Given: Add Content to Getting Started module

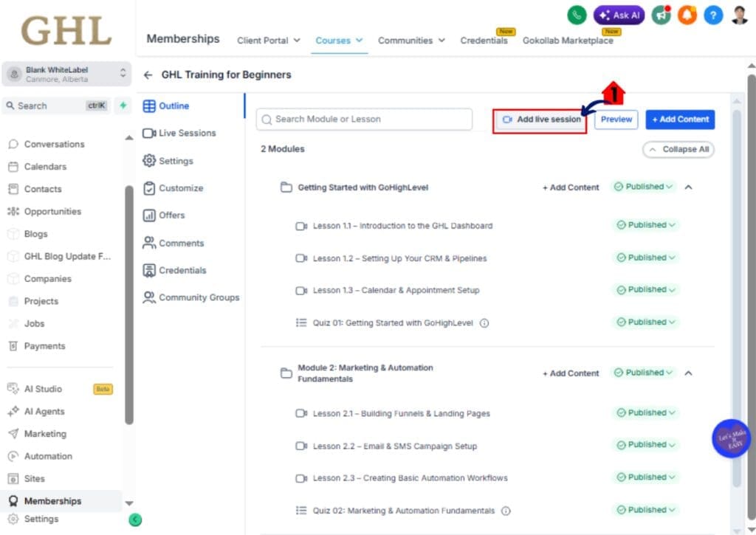Looking at the screenshot, I should point(571,187).
